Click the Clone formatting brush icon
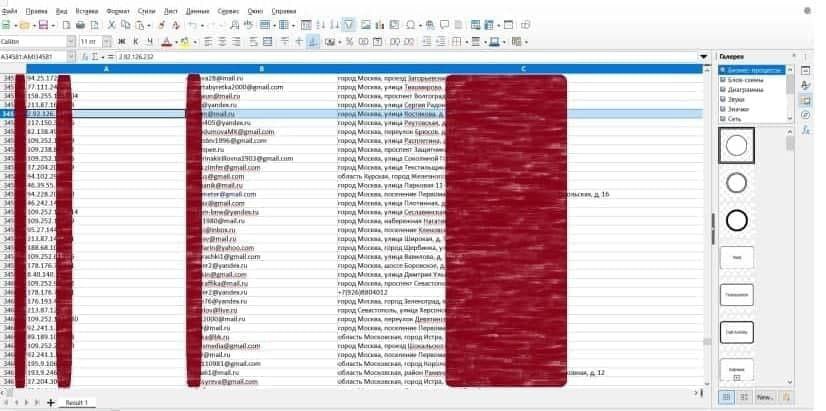Screen dimensions: 826x411 162,25
